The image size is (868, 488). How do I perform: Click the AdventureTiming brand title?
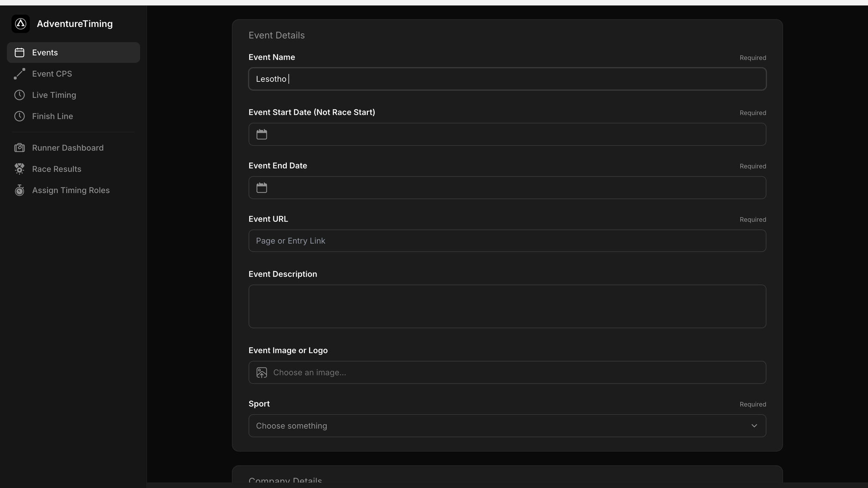coord(74,24)
